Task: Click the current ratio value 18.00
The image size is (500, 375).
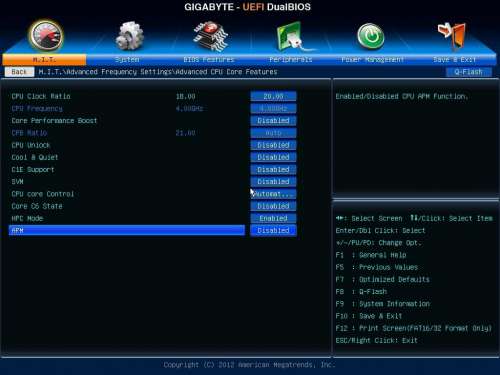Action: 185,96
